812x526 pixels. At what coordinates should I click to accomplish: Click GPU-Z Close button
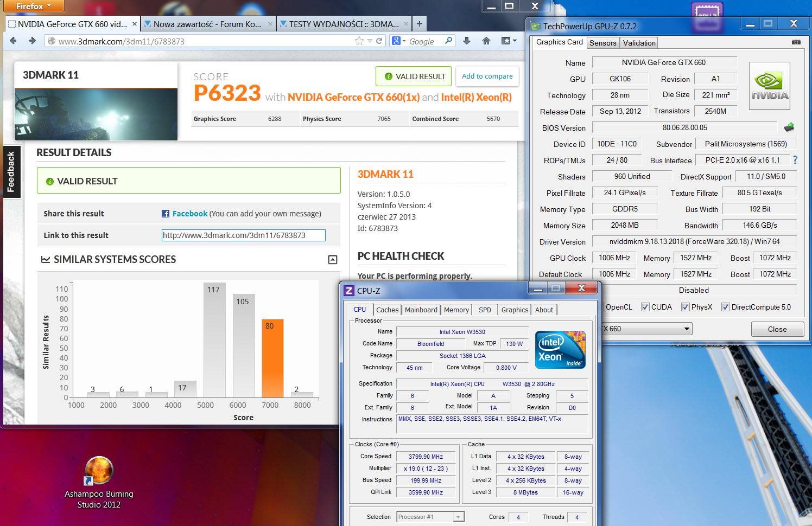click(x=777, y=329)
